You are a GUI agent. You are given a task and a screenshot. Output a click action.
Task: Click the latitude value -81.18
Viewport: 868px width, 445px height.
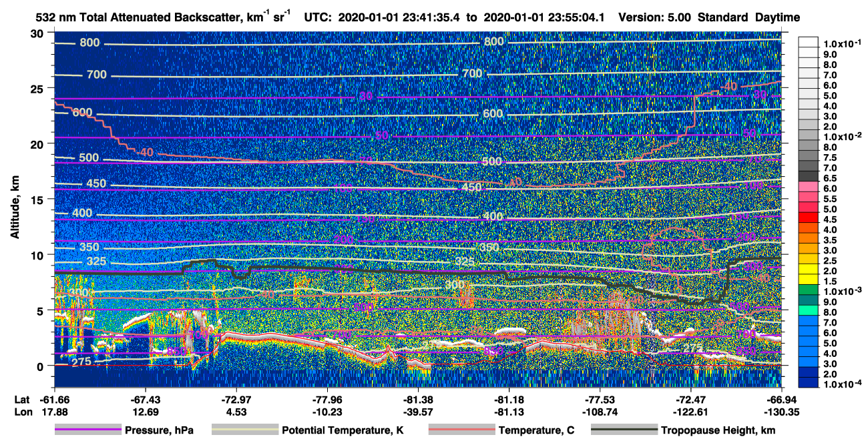tap(509, 399)
